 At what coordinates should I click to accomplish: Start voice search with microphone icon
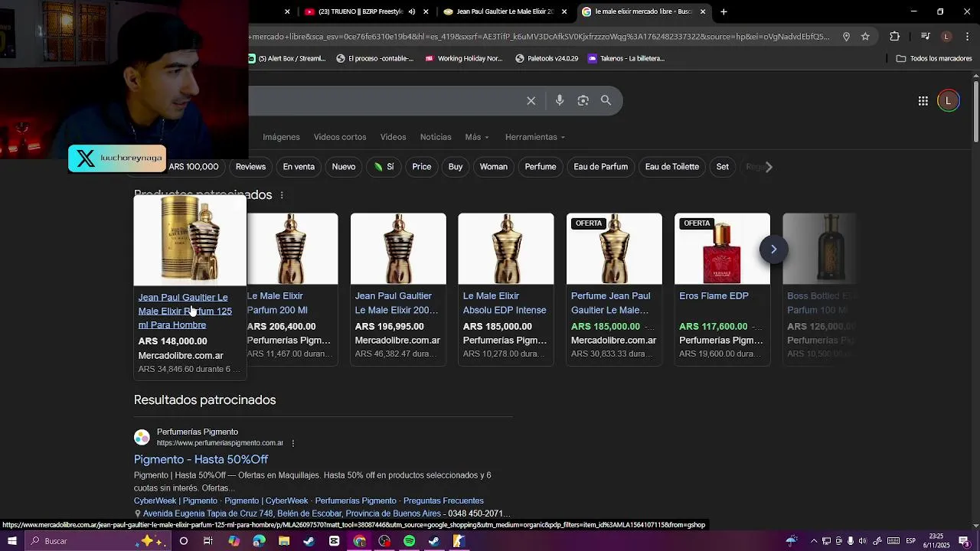560,100
